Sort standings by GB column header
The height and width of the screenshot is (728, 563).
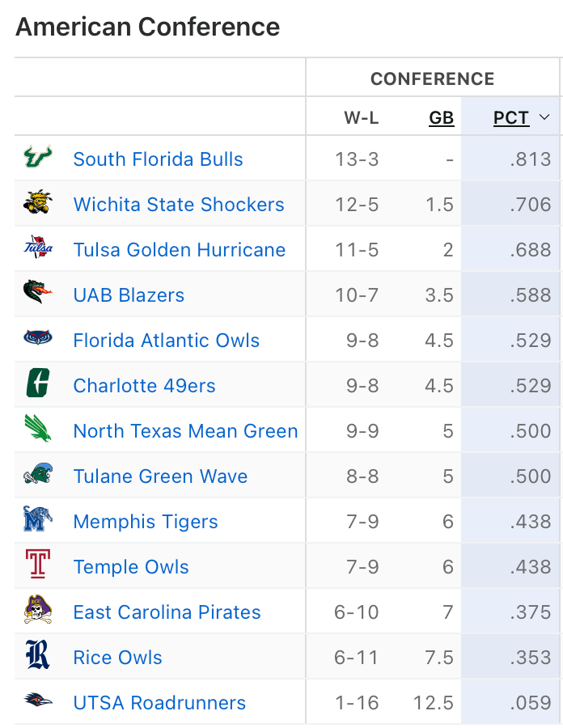441,118
